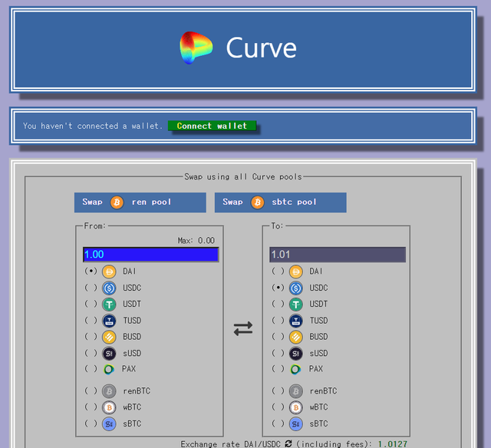Image resolution: width=491 pixels, height=448 pixels.
Task: Click the Bitcoin icon in ren pool button
Action: [117, 203]
